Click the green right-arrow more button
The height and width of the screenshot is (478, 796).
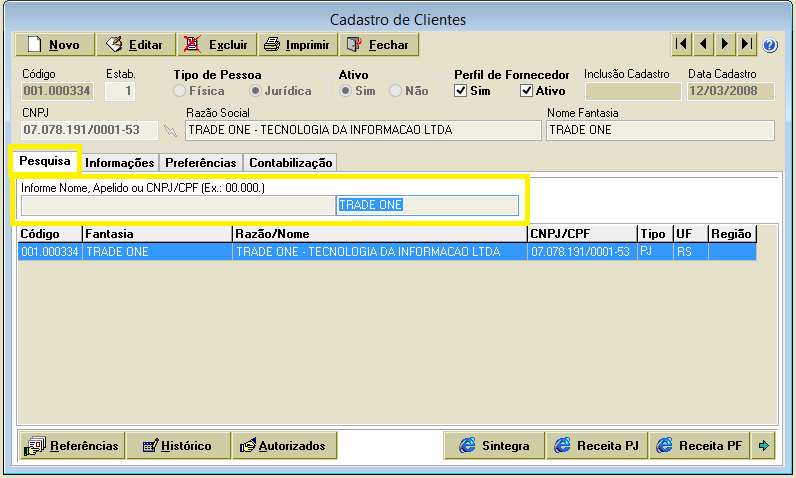click(x=764, y=446)
